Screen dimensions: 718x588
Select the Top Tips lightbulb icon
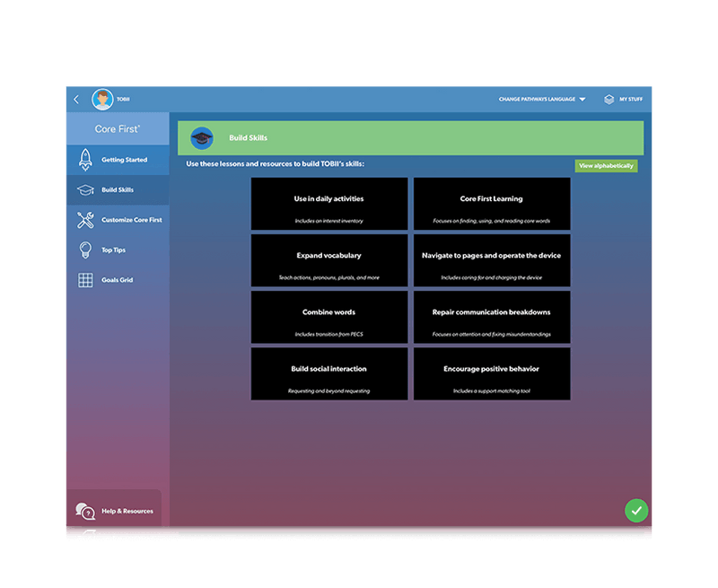(85, 250)
